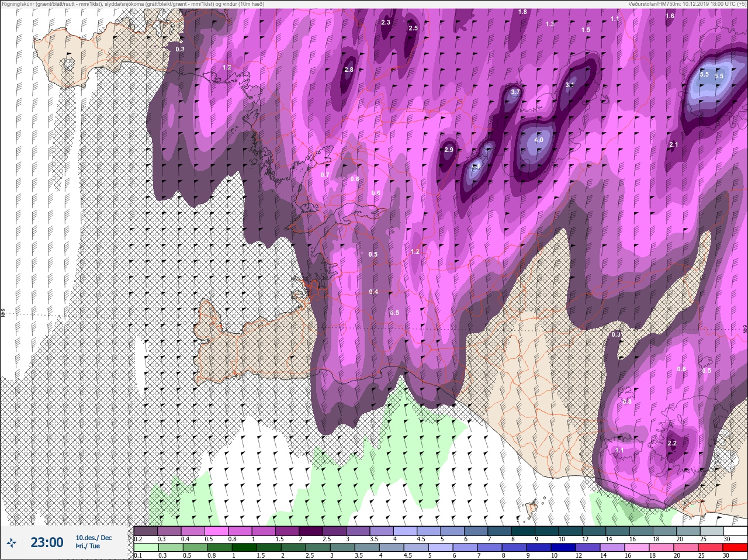The image size is (748, 560).
Task: Click the 1.3 precipitation value on map
Action: 550,24
